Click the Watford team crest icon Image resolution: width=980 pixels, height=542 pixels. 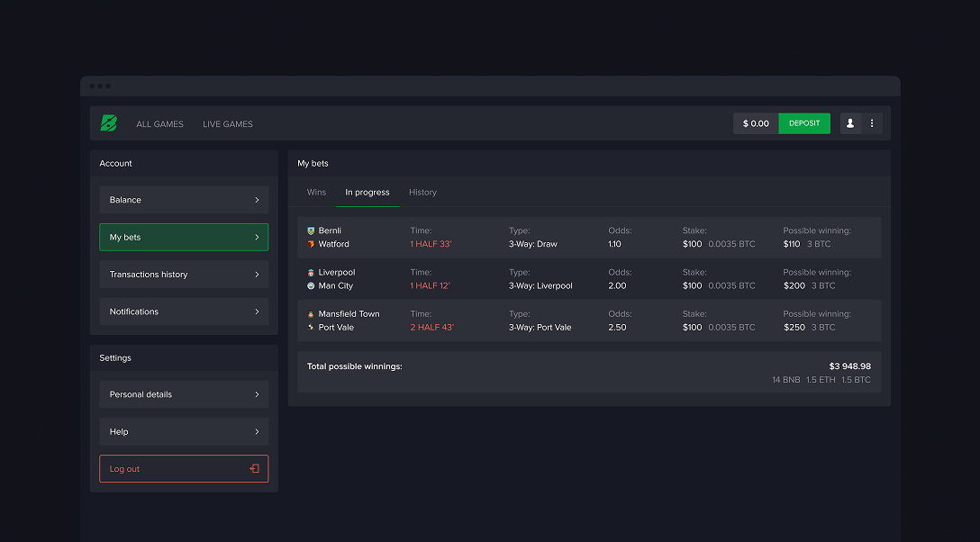tap(311, 244)
